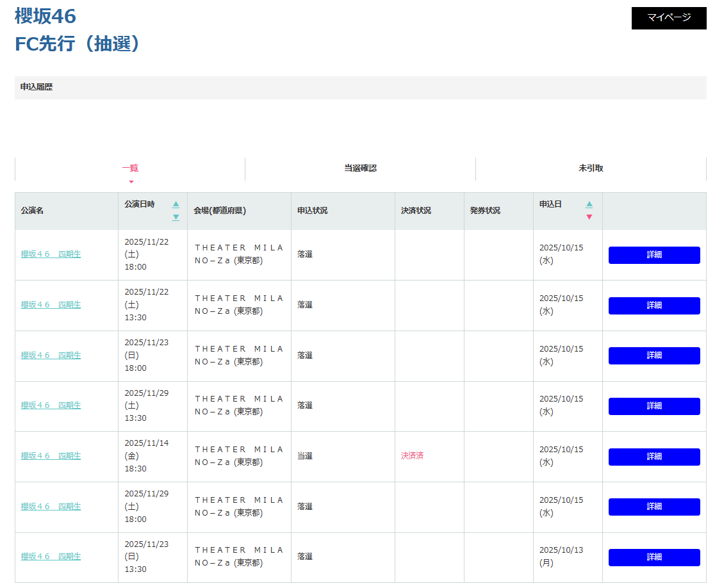Viewport: 715px width, 588px height.
Task: Open the マイページ button
Action: (x=668, y=17)
